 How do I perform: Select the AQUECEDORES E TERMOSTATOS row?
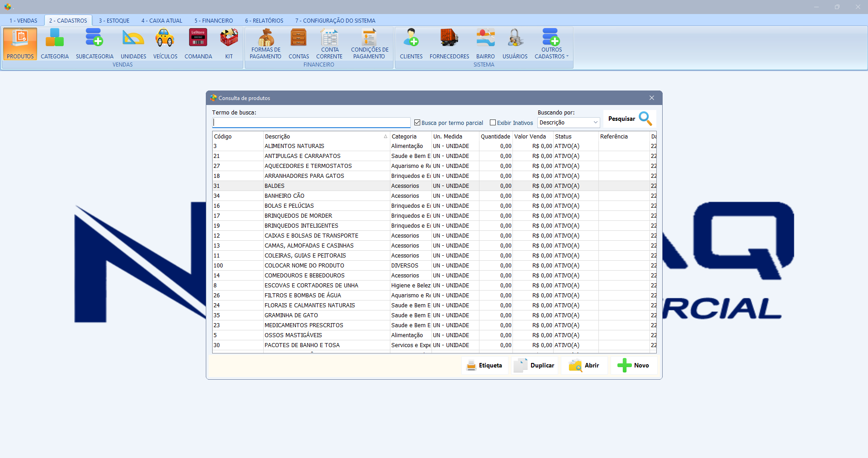click(434, 166)
